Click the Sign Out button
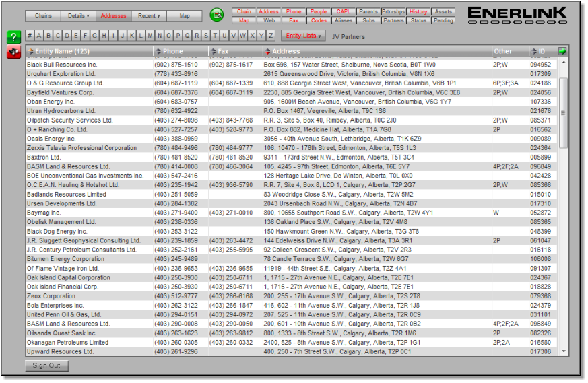Image resolution: width=588 pixels, height=383 pixels. coord(46,365)
